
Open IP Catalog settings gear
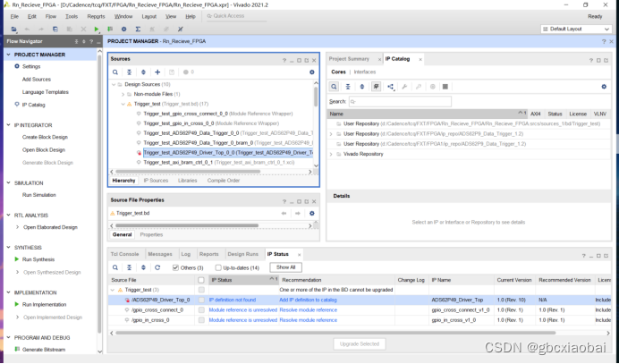tap(604, 87)
